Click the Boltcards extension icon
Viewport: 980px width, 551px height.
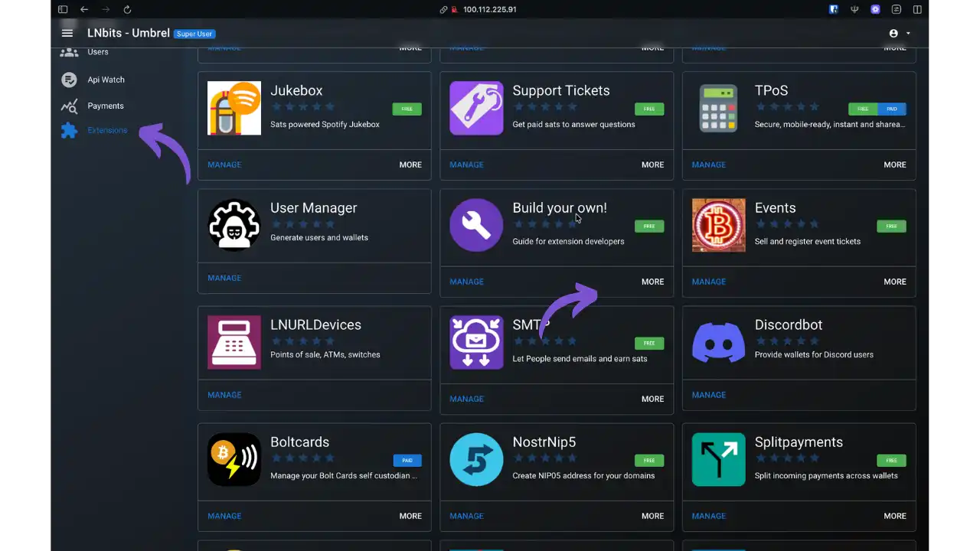pyautogui.click(x=234, y=459)
